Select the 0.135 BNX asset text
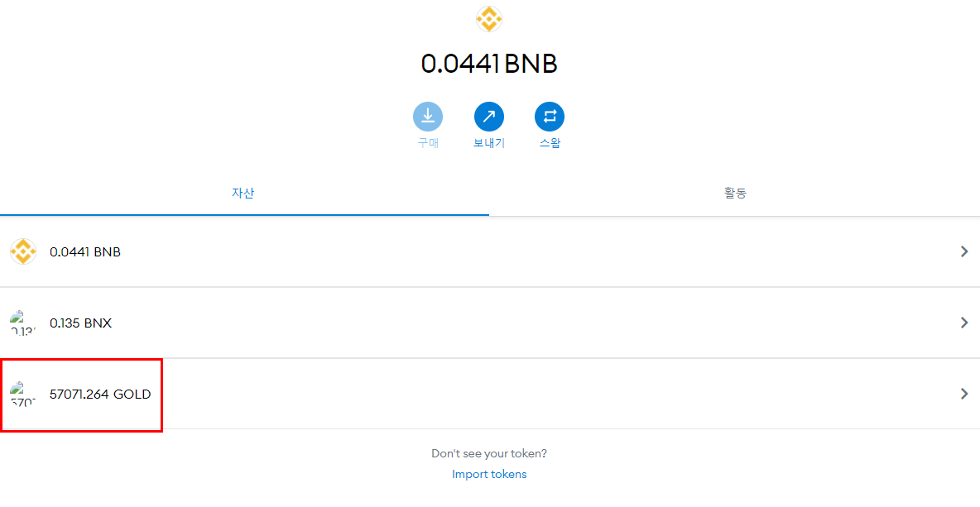The image size is (980, 507). pyautogui.click(x=80, y=323)
